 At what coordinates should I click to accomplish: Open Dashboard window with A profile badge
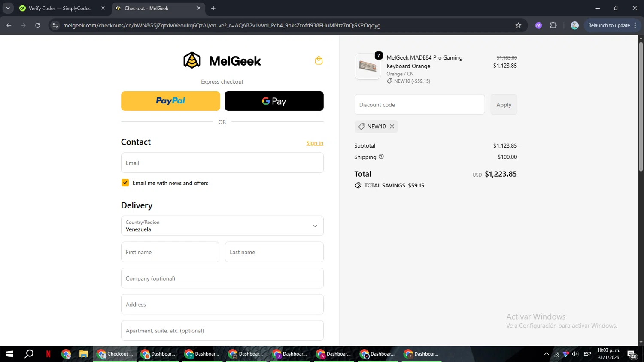point(334,354)
